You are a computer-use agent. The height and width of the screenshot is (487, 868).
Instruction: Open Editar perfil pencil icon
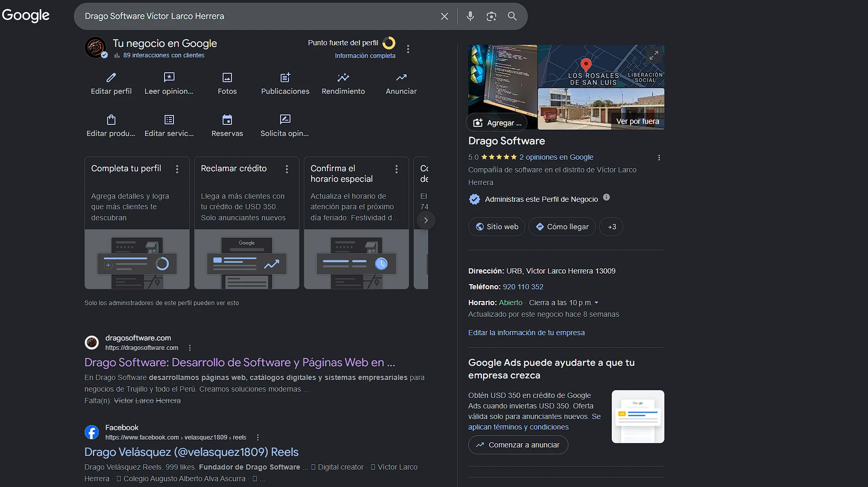click(111, 77)
